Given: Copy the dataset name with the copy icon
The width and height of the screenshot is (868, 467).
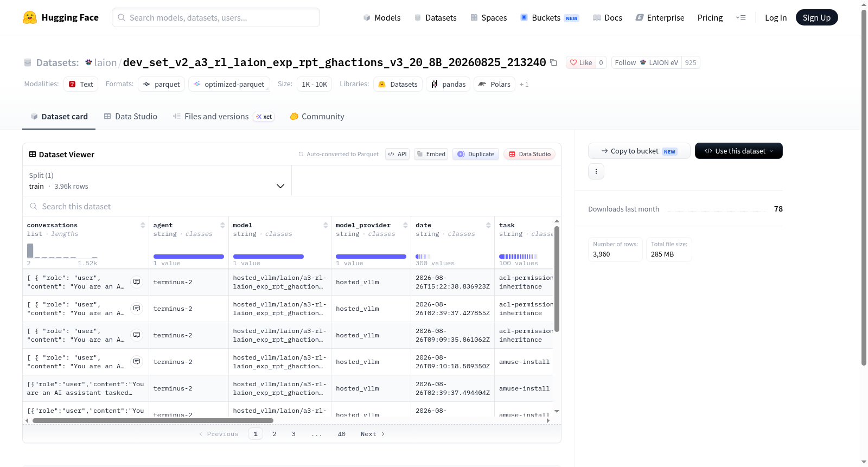Looking at the screenshot, I should coord(553,62).
